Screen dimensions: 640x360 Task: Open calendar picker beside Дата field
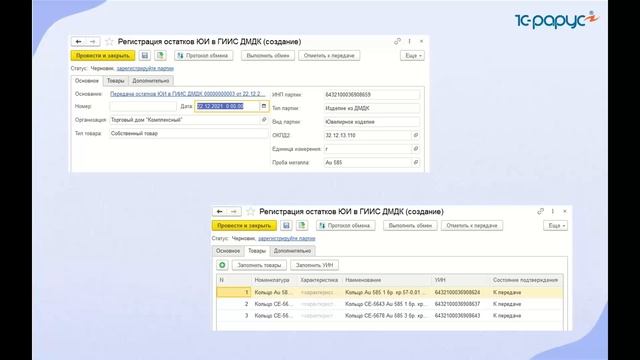coord(264,106)
